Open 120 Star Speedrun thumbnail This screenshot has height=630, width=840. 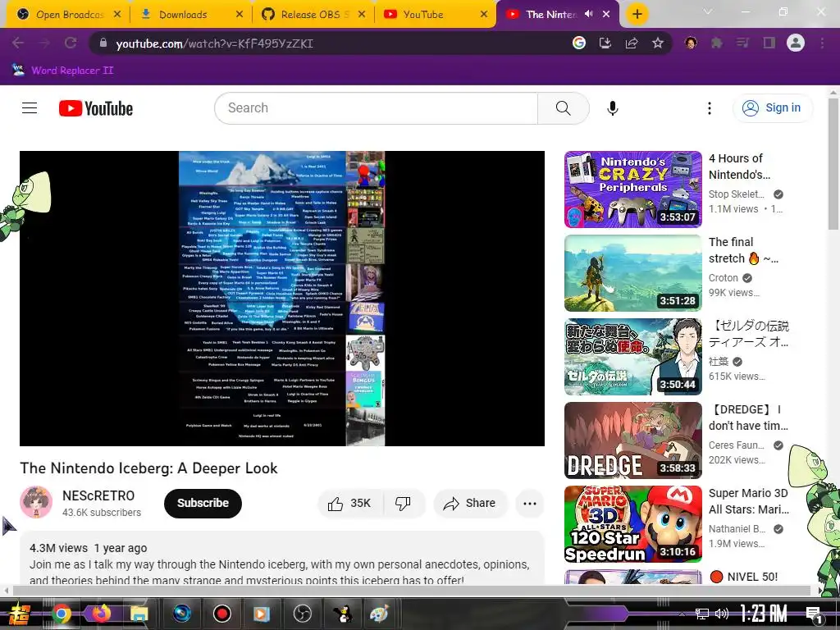point(632,523)
